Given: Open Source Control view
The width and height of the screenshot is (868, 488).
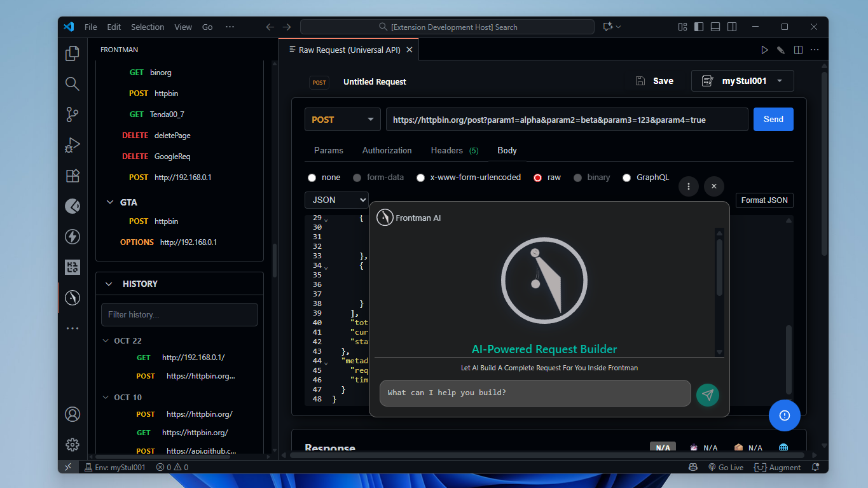Looking at the screenshot, I should click(x=72, y=115).
